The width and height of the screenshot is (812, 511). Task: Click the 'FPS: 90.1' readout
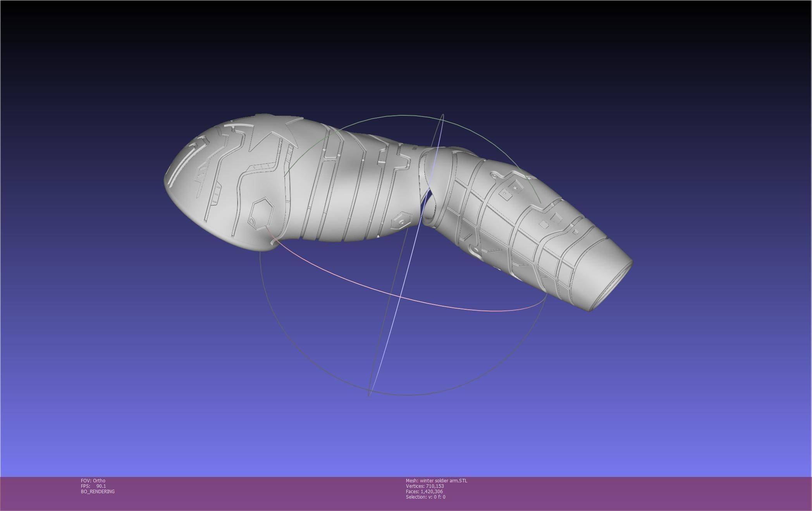point(93,486)
